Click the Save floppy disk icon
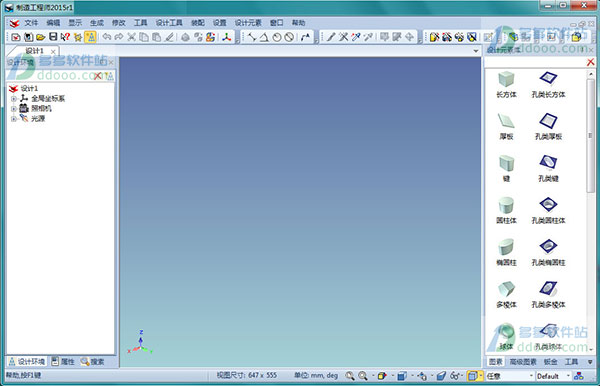This screenshot has width=600, height=386. click(x=53, y=37)
